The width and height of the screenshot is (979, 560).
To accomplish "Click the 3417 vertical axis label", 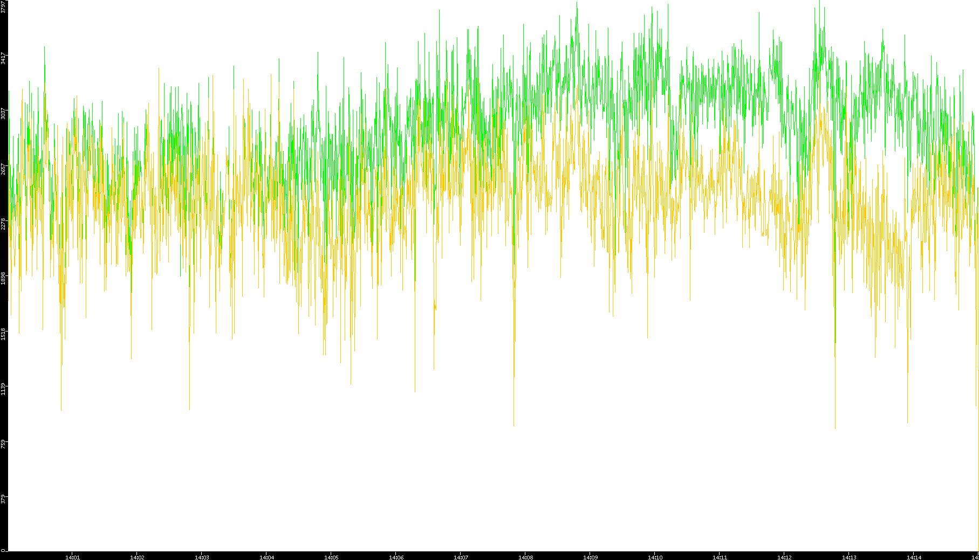I will (4, 58).
